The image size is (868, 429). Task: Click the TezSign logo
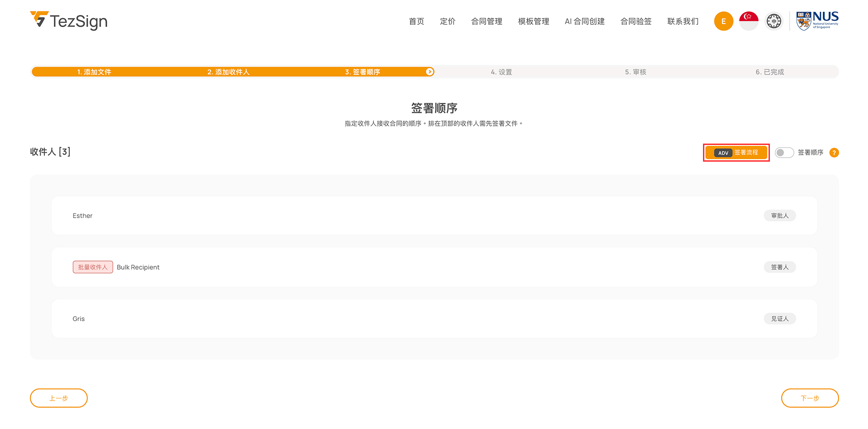click(x=69, y=21)
